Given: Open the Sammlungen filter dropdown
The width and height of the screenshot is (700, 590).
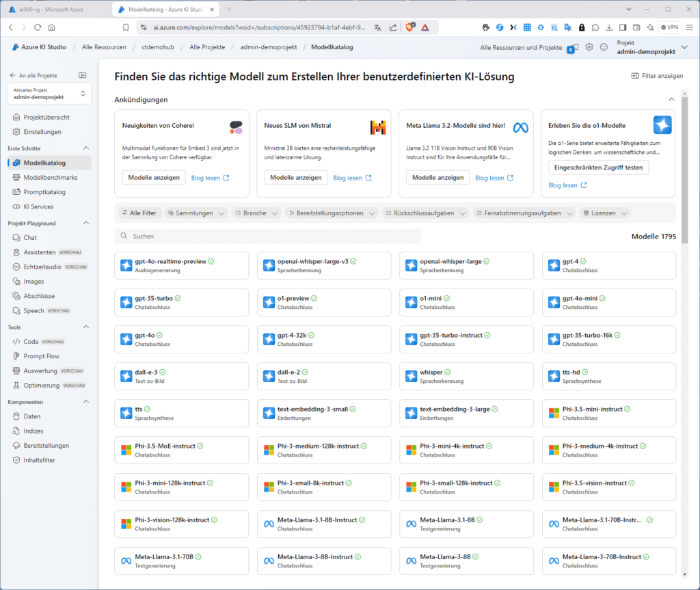Looking at the screenshot, I should tap(196, 213).
